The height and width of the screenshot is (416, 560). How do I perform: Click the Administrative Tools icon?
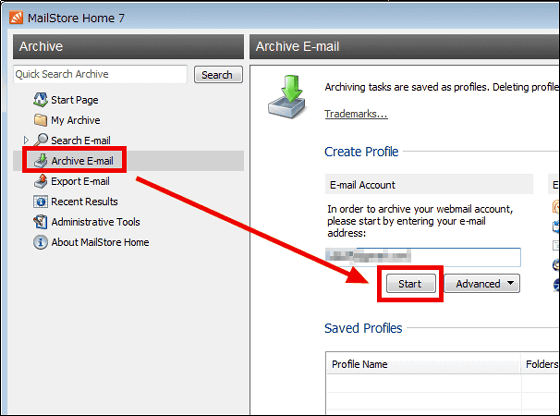pyautogui.click(x=40, y=222)
